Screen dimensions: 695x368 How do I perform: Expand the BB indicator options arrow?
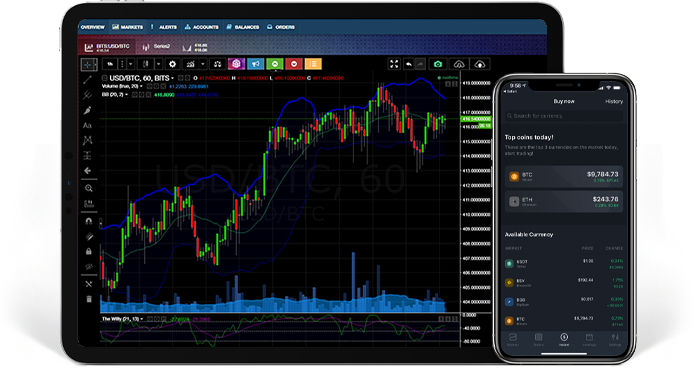click(x=127, y=94)
